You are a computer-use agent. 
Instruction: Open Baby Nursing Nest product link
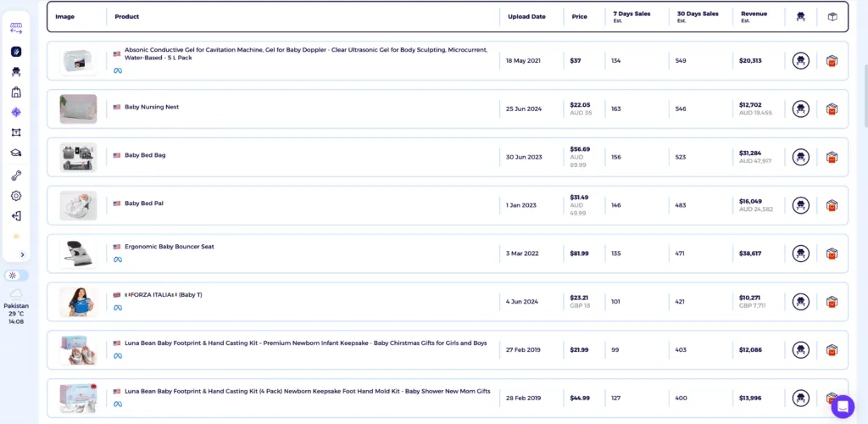(x=152, y=108)
